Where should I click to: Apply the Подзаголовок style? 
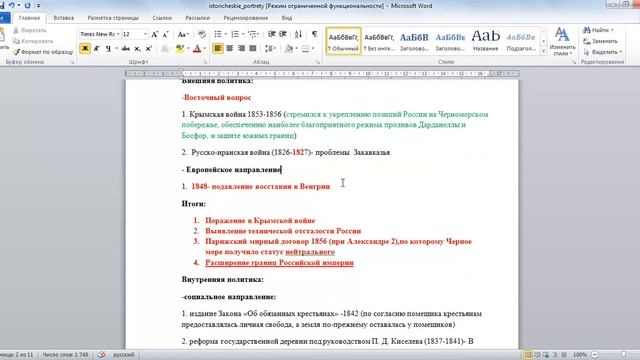tap(521, 41)
